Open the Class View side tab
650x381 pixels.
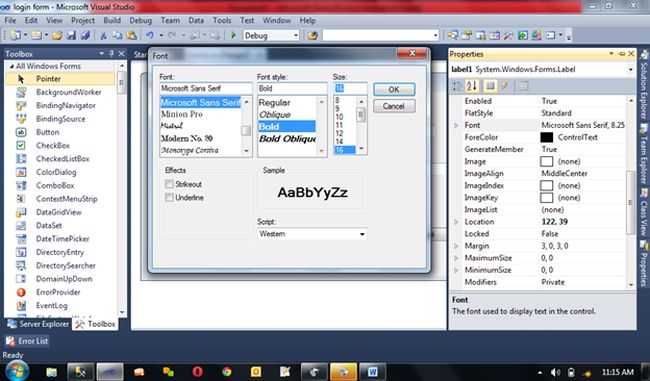pyautogui.click(x=644, y=212)
